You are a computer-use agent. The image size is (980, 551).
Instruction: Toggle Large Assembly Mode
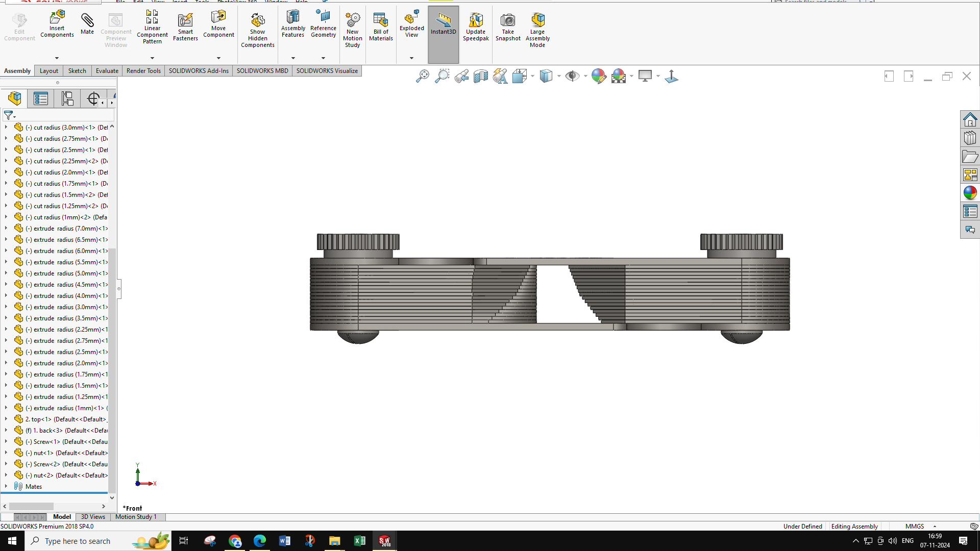pos(537,30)
